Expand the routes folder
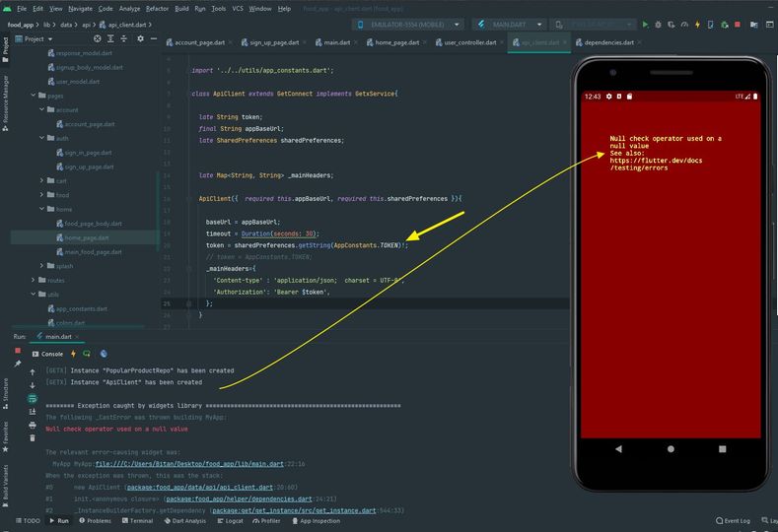This screenshot has width=778, height=532. (x=34, y=280)
